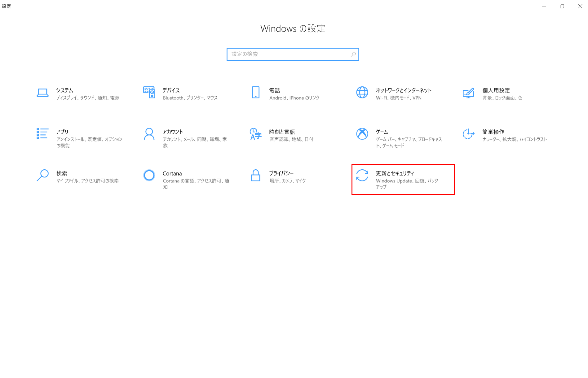Open the 時刻と言語 clock icon

click(x=255, y=134)
